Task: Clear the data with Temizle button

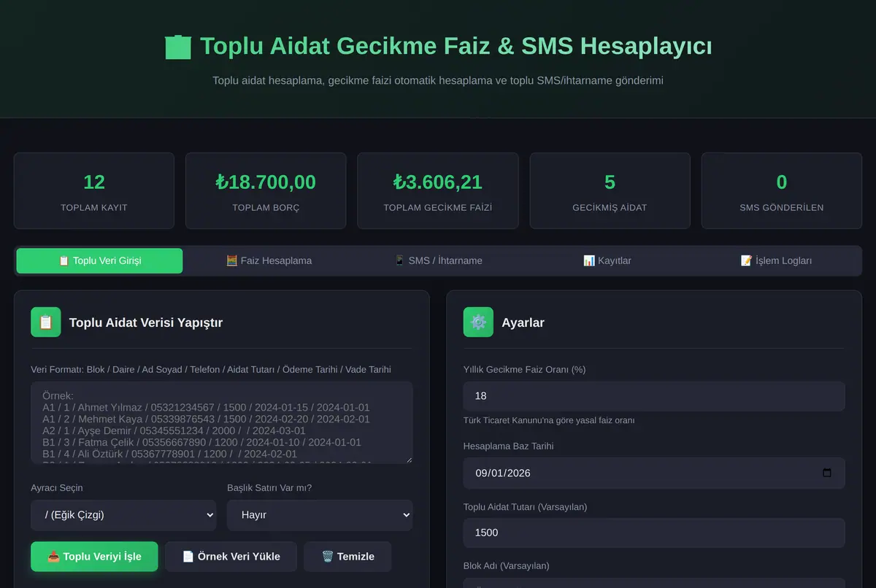Action: click(x=347, y=557)
